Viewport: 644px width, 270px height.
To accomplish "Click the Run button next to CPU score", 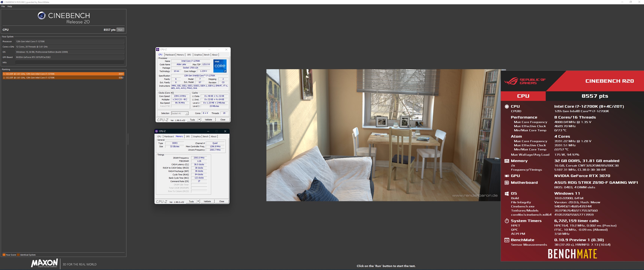I will click(x=121, y=30).
